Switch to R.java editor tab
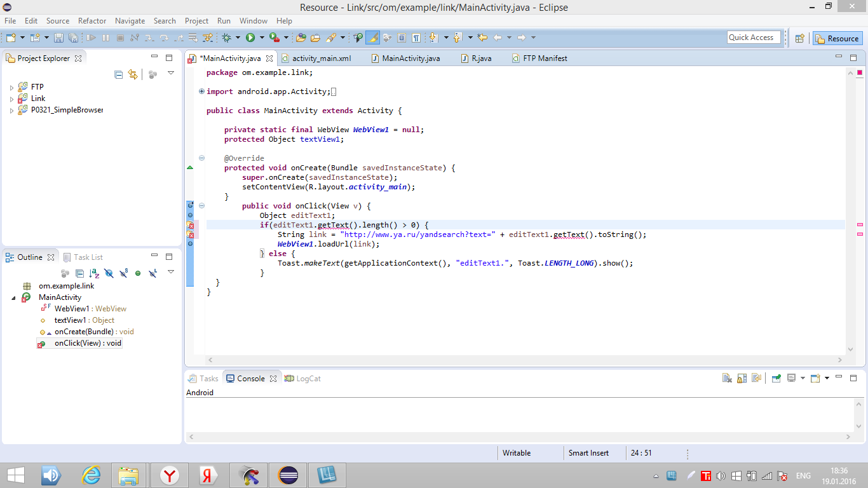 (x=477, y=58)
